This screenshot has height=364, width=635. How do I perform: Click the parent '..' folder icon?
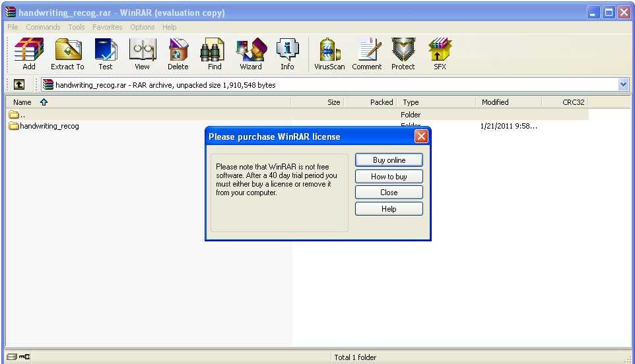click(14, 115)
